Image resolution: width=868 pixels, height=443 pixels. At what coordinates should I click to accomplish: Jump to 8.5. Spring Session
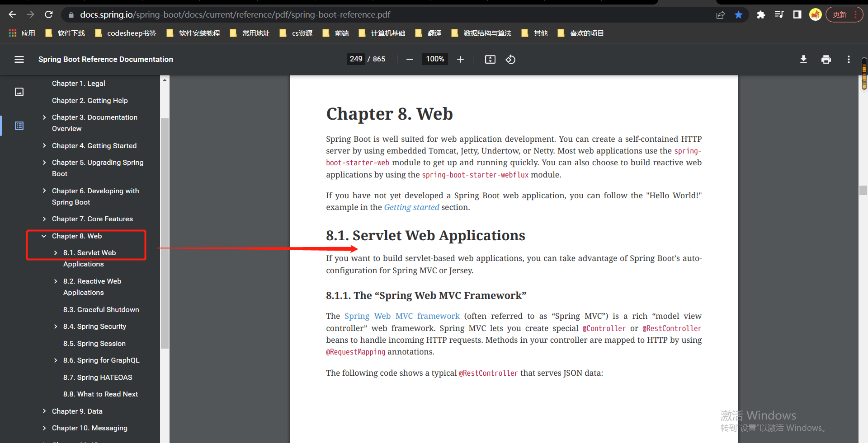coord(94,344)
